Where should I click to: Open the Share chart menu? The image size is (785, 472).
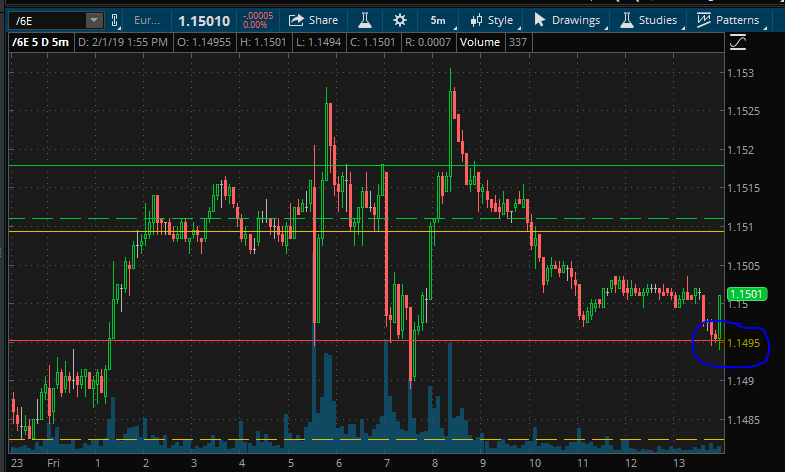pyautogui.click(x=313, y=20)
